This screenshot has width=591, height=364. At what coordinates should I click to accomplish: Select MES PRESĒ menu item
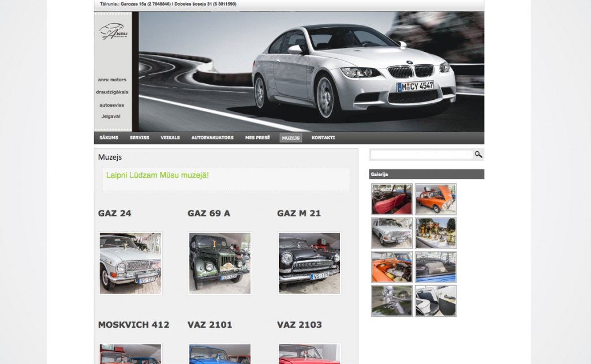click(257, 137)
